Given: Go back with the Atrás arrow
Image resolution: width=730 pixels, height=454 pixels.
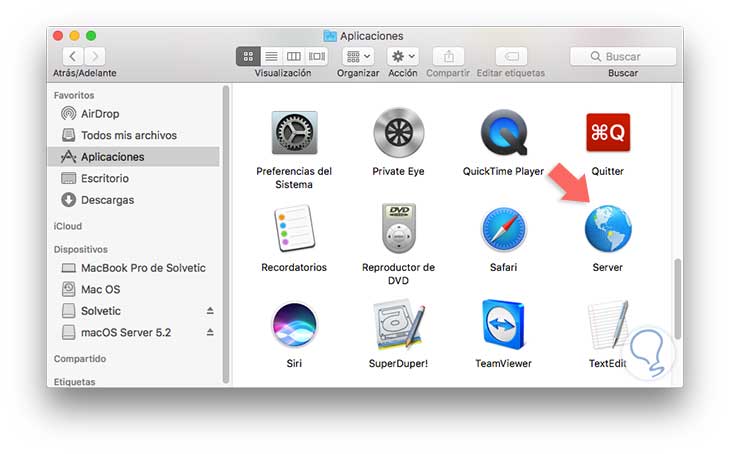Looking at the screenshot, I should [x=73, y=56].
